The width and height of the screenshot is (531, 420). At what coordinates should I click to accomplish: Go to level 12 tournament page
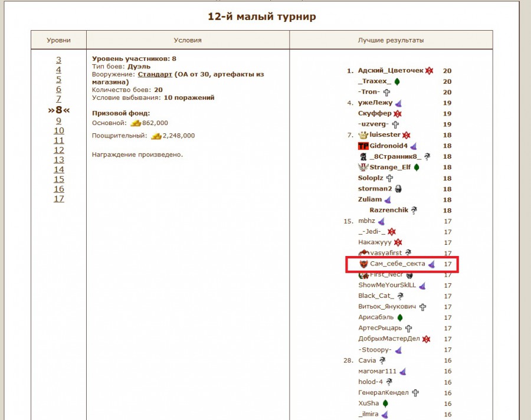58,150
